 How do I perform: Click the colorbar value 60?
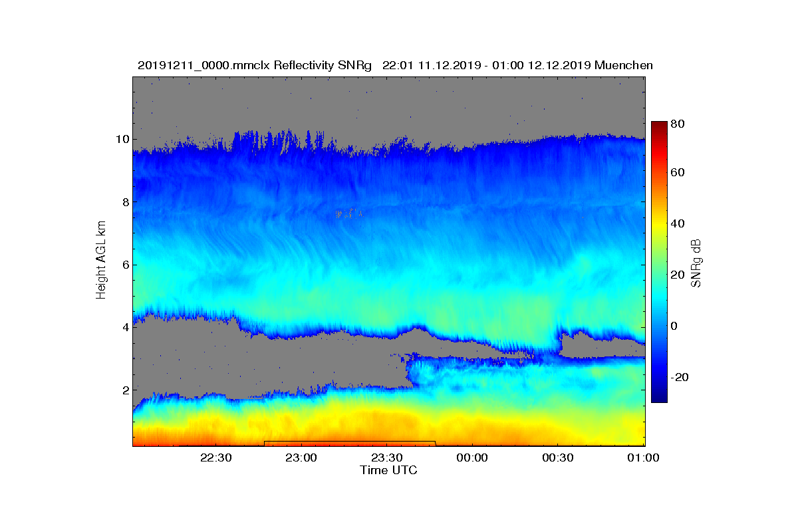[678, 173]
